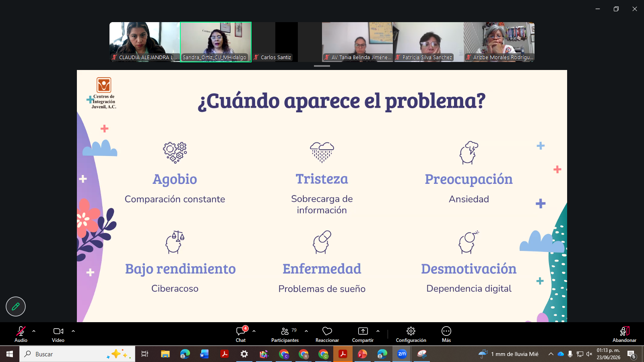Click the text Ansiedad
Screen dimensions: 644x362
[469, 199]
